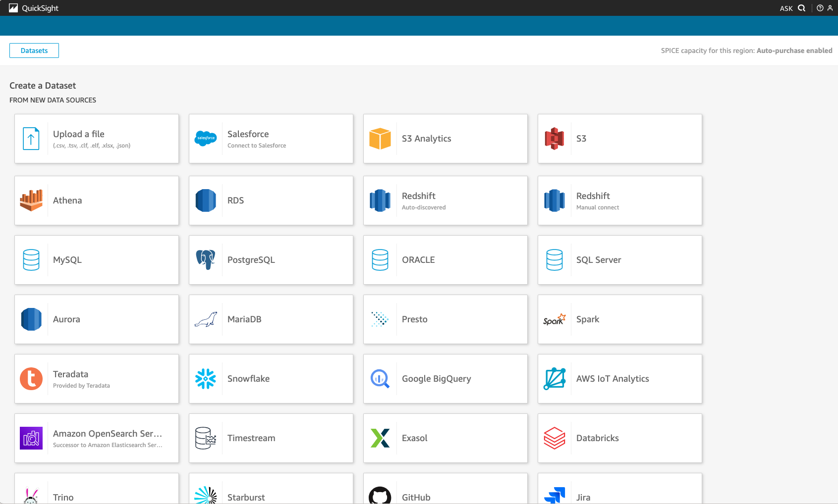Choose the S3 Analytics orange cube icon
The height and width of the screenshot is (504, 838).
(x=380, y=139)
